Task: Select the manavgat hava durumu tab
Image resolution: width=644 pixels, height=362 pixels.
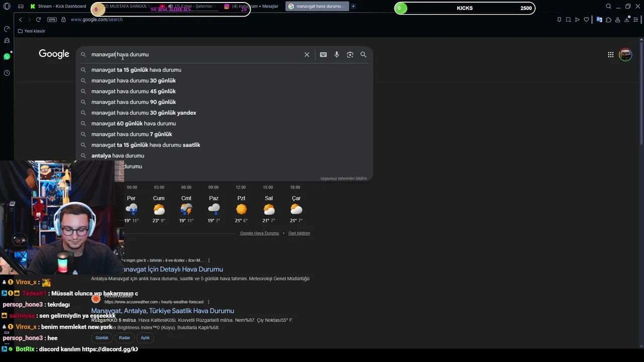Action: pos(317,6)
